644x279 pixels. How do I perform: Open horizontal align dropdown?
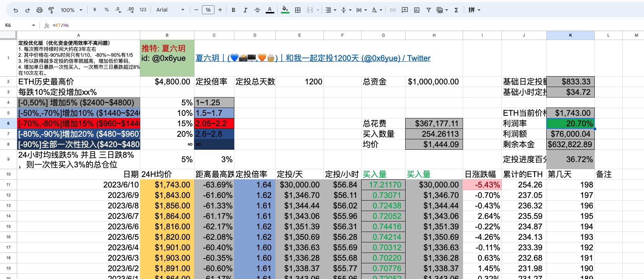click(x=331, y=10)
